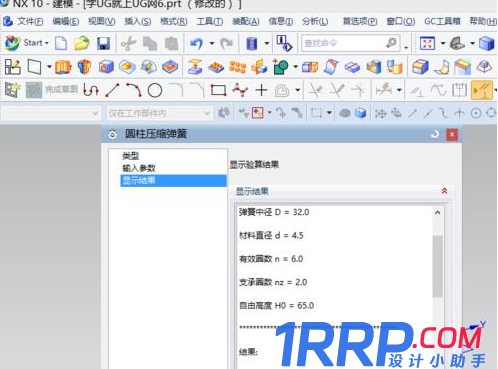Screen dimensions: 498x369
Task: Open the GC工具箱 menu
Action: click(442, 21)
